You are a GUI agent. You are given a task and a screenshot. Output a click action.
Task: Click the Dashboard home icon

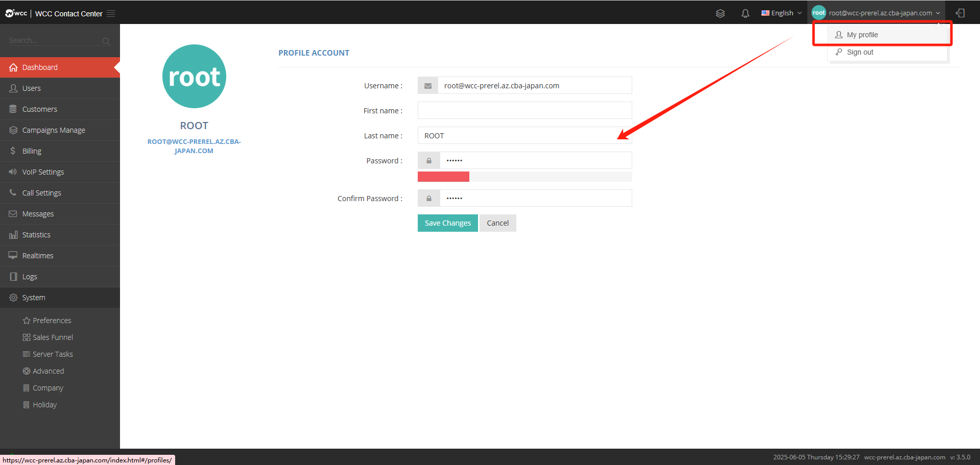pyautogui.click(x=13, y=67)
